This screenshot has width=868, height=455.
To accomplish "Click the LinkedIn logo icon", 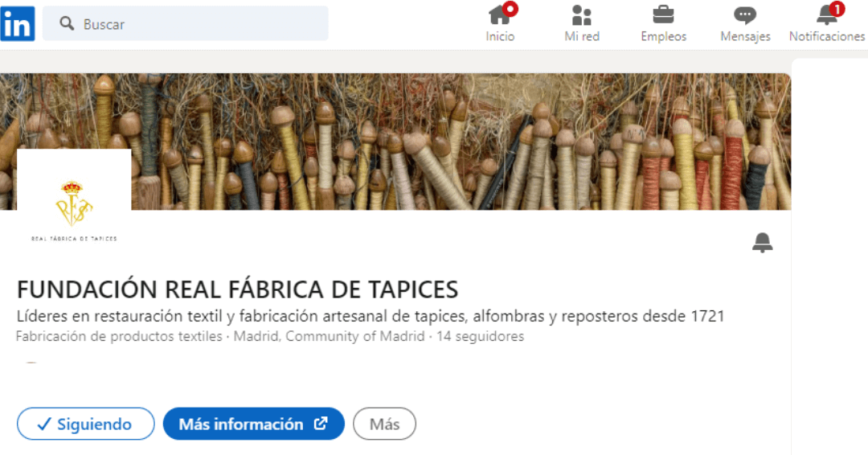I will coord(18,24).
